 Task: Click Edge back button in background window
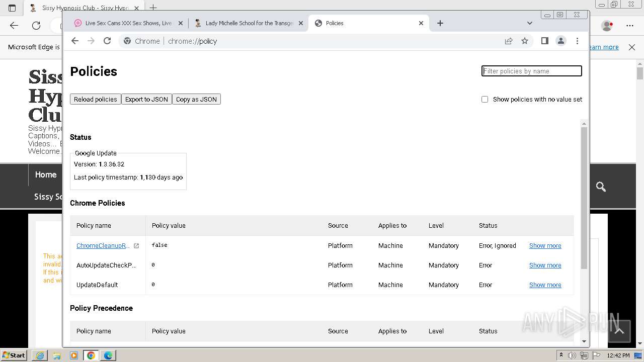(x=14, y=25)
